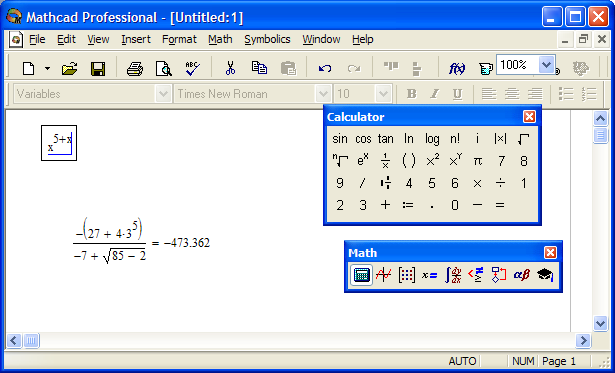The width and height of the screenshot is (615, 373).
Task: Toggle Calculator toolbar icon in Math palette
Action: pyautogui.click(x=361, y=275)
